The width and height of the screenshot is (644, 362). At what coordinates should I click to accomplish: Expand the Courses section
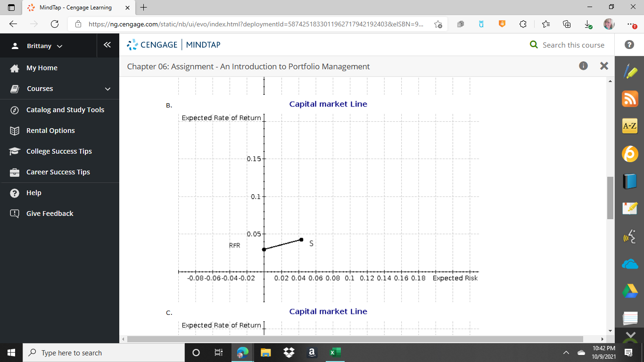pos(39,89)
